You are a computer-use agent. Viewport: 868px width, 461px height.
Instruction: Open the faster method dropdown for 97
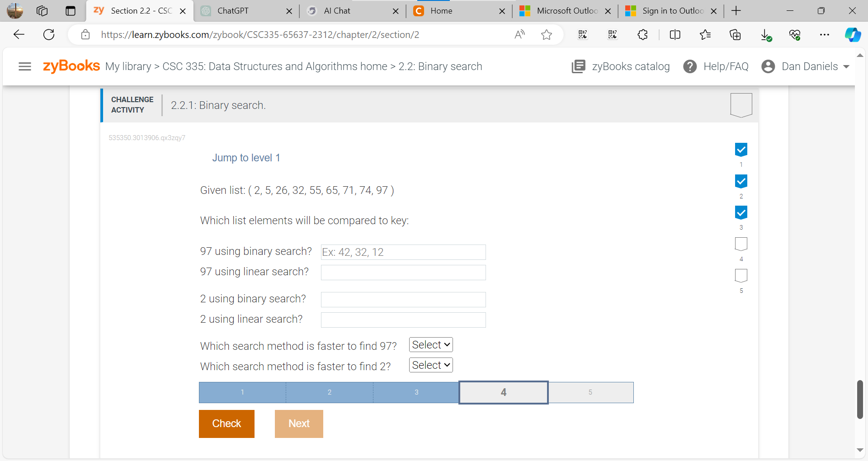point(430,344)
